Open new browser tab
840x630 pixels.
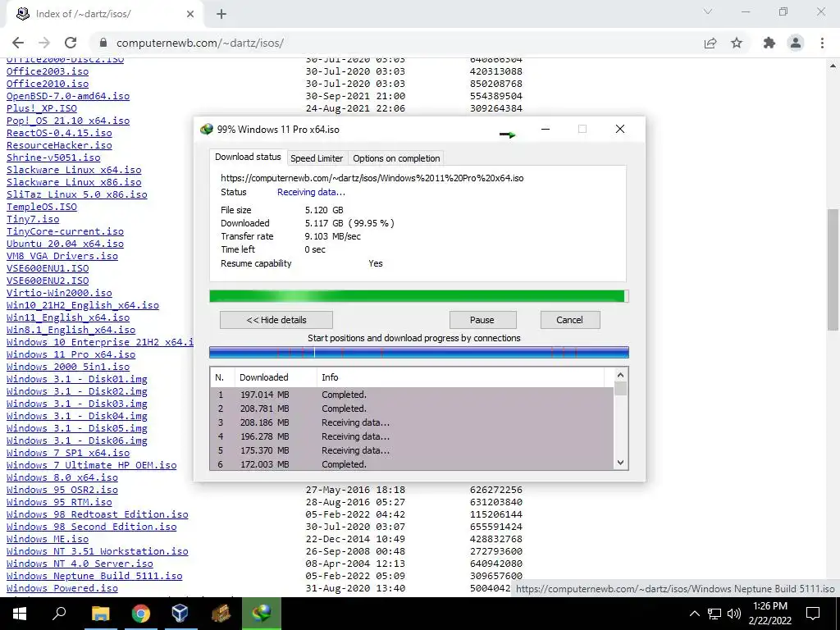tap(221, 14)
